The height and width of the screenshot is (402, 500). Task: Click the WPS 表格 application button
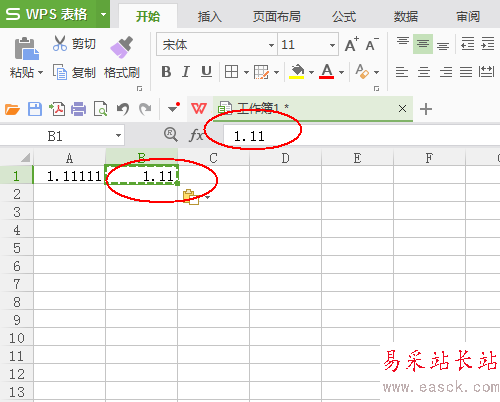(48, 14)
